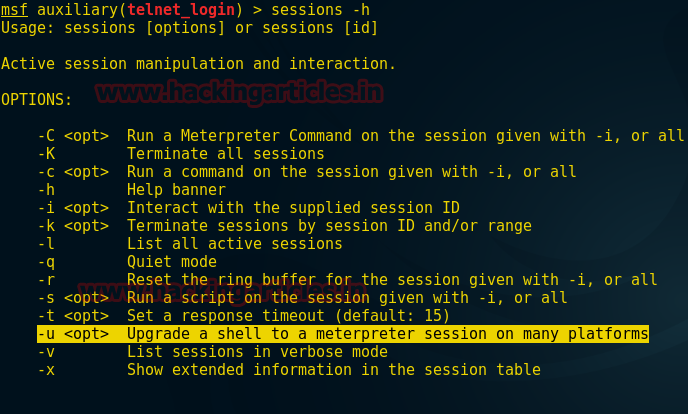Viewport: 688px width, 414px height.
Task: Click the -x Show extended information line
Action: pyautogui.click(x=289, y=370)
